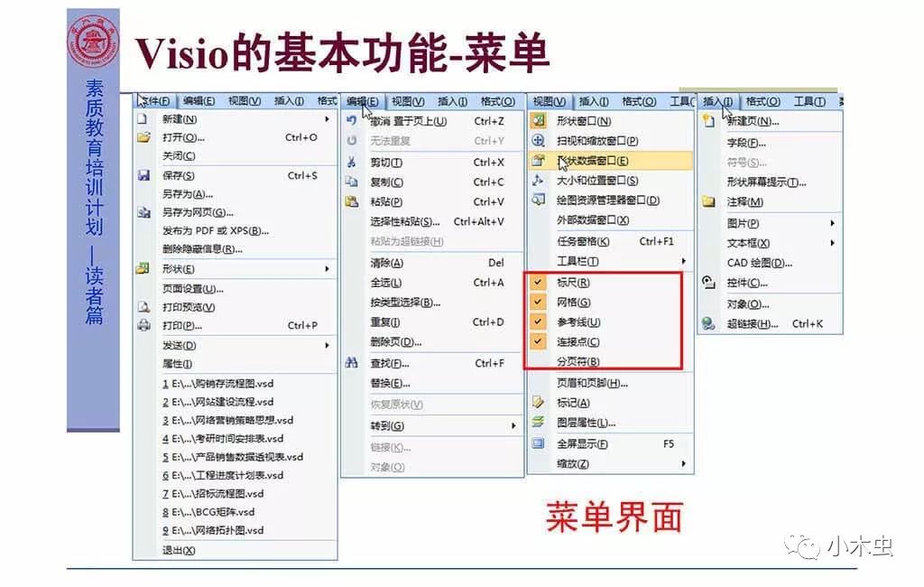Expand the 图片(P) submenu
This screenshot has width=924, height=587.
(832, 223)
